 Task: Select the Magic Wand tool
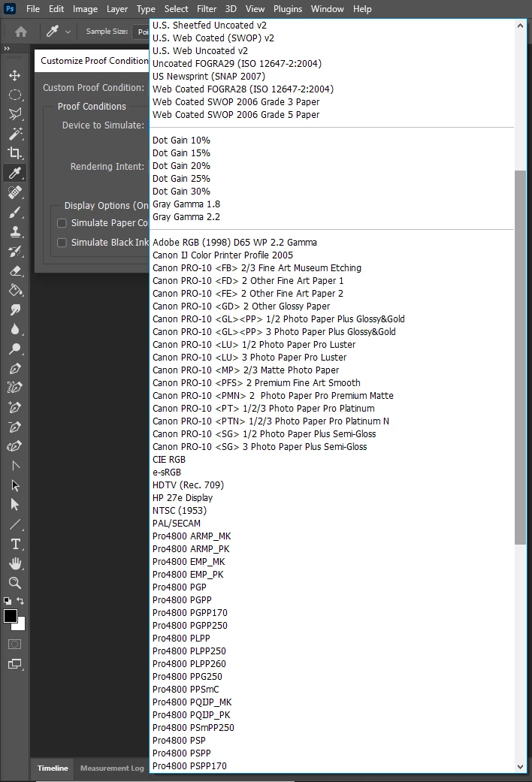tap(15, 134)
